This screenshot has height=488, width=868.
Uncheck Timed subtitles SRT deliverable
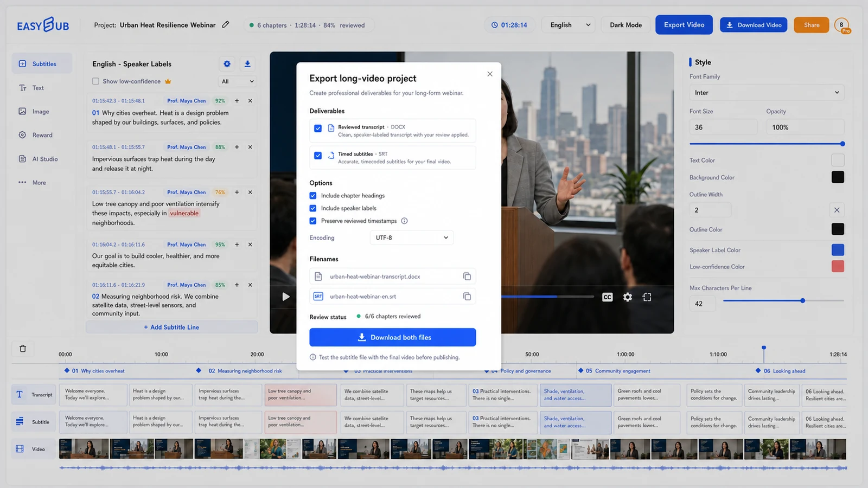click(x=318, y=155)
